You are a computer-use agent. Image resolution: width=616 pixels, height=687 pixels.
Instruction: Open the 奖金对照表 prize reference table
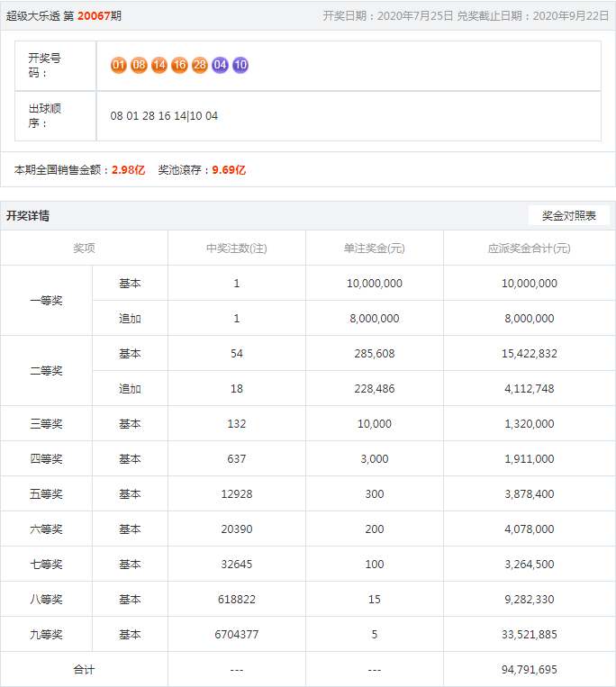coord(568,216)
